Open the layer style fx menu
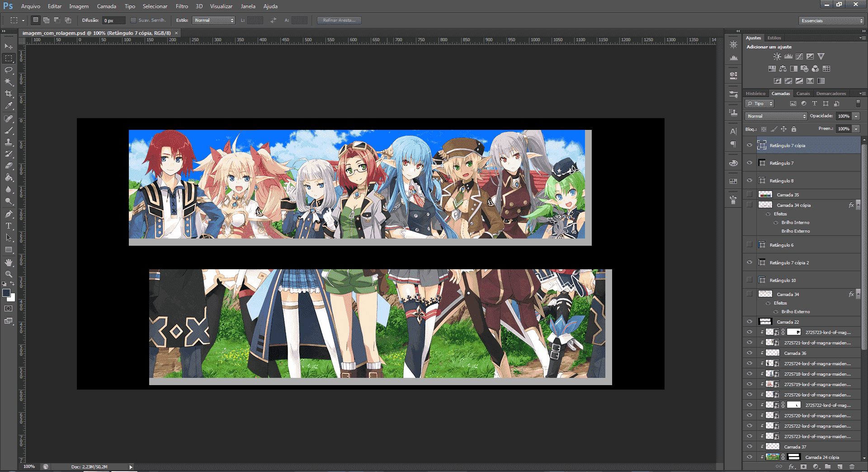The height and width of the screenshot is (472, 868). tap(792, 467)
